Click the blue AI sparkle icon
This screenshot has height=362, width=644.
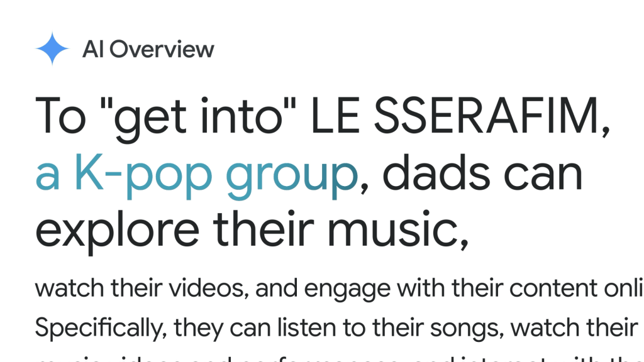point(52,49)
